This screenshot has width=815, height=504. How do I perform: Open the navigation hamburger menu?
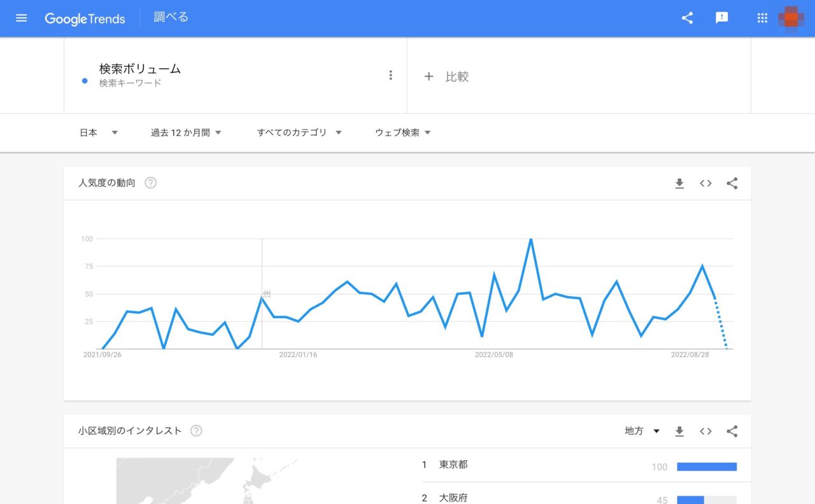click(x=21, y=18)
